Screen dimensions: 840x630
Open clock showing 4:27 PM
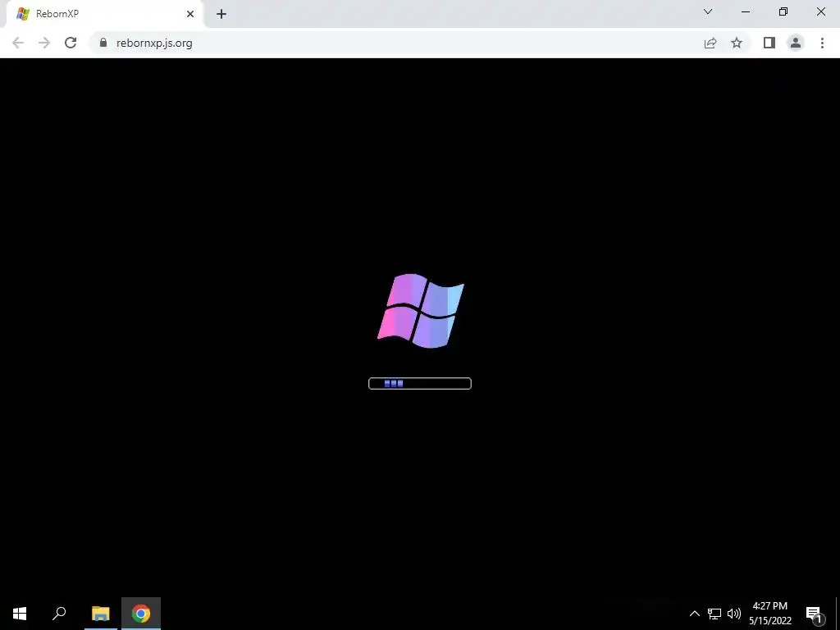coord(769,614)
